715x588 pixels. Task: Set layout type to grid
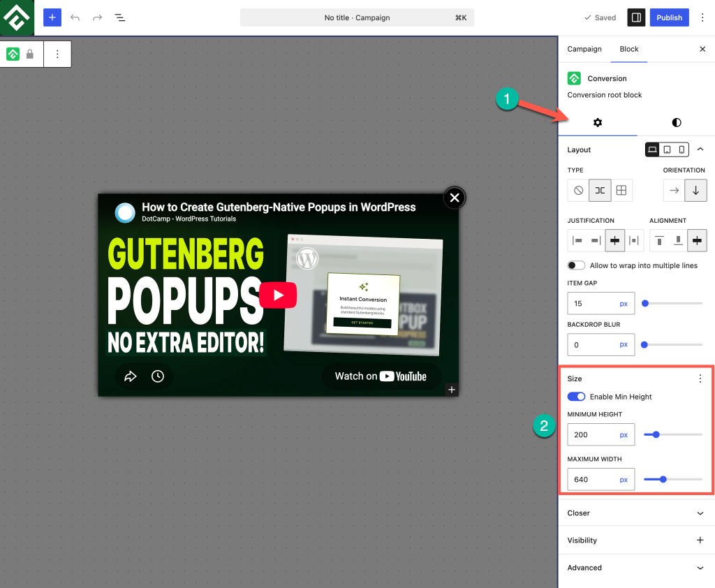621,190
